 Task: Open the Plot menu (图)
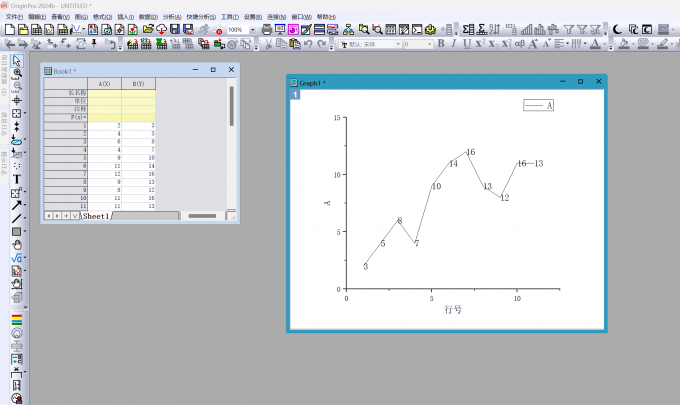81,16
